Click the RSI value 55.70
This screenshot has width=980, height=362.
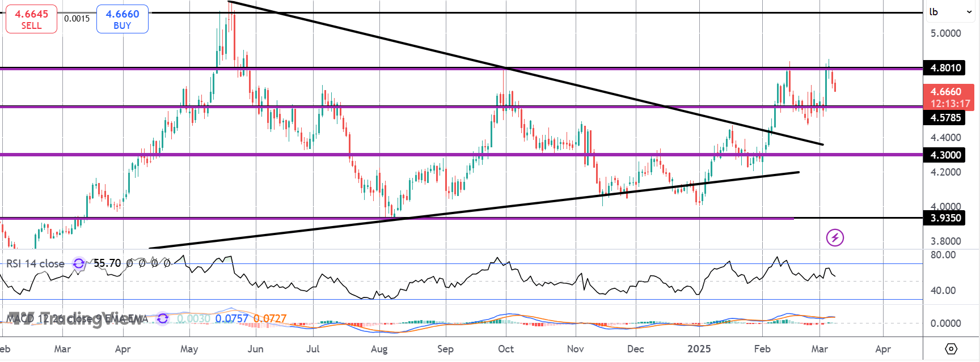pos(107,263)
